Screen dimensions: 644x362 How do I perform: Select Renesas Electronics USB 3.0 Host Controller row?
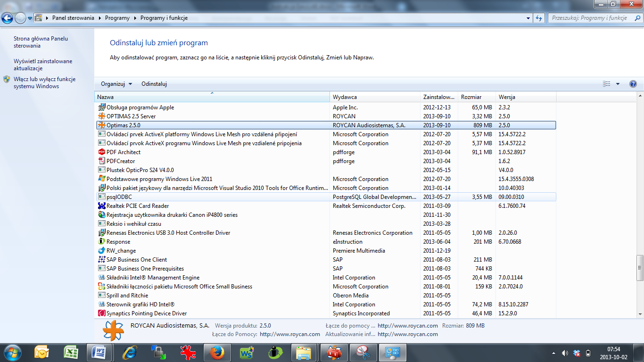[326, 233]
